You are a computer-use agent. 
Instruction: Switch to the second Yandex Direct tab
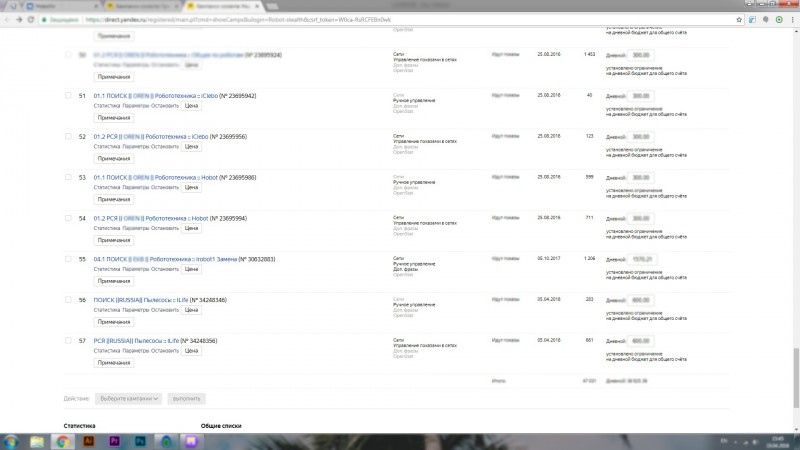(143, 6)
